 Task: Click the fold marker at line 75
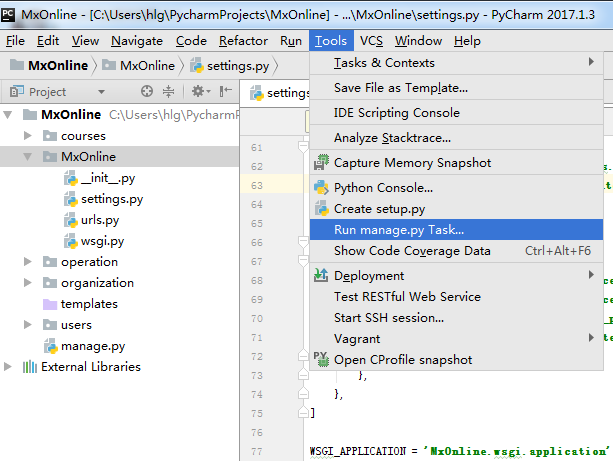point(303,413)
